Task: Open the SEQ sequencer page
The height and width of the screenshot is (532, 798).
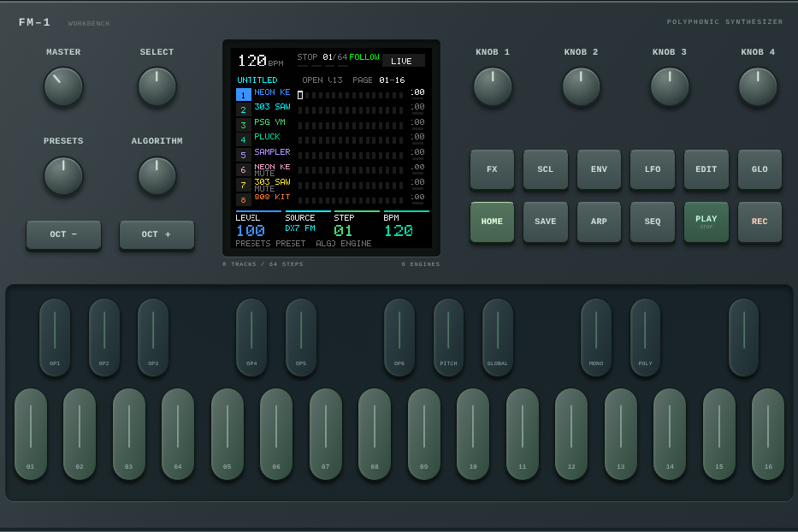Action: coord(653,222)
